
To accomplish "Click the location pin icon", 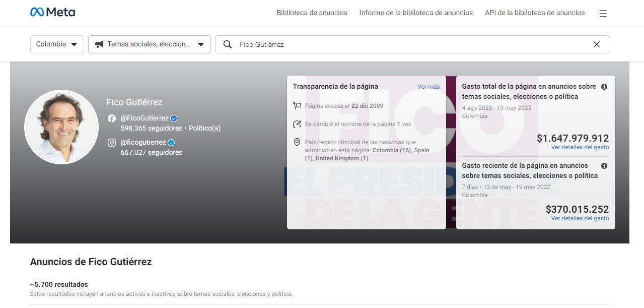I will pos(297,143).
